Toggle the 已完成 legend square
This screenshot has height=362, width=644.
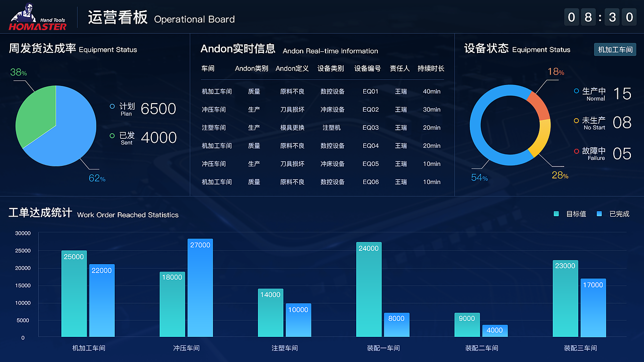(x=599, y=214)
